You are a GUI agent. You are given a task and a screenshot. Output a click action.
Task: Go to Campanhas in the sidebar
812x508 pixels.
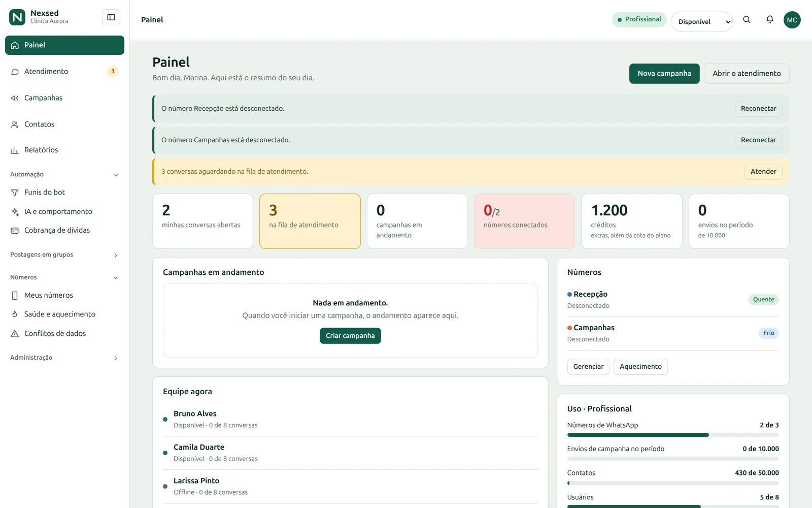[x=64, y=98]
